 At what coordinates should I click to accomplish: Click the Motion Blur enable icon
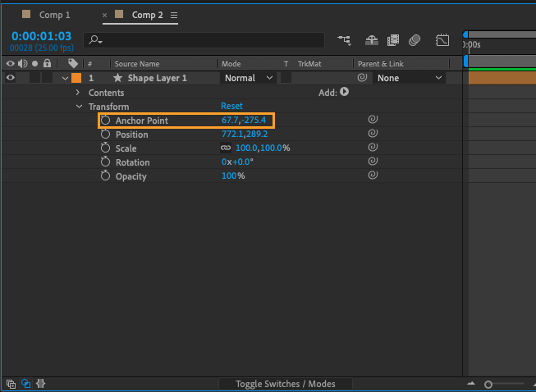point(415,39)
